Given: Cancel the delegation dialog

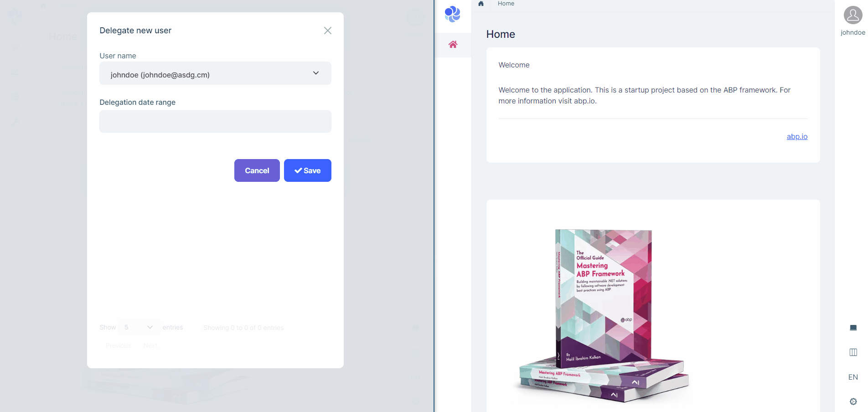Looking at the screenshot, I should point(257,170).
